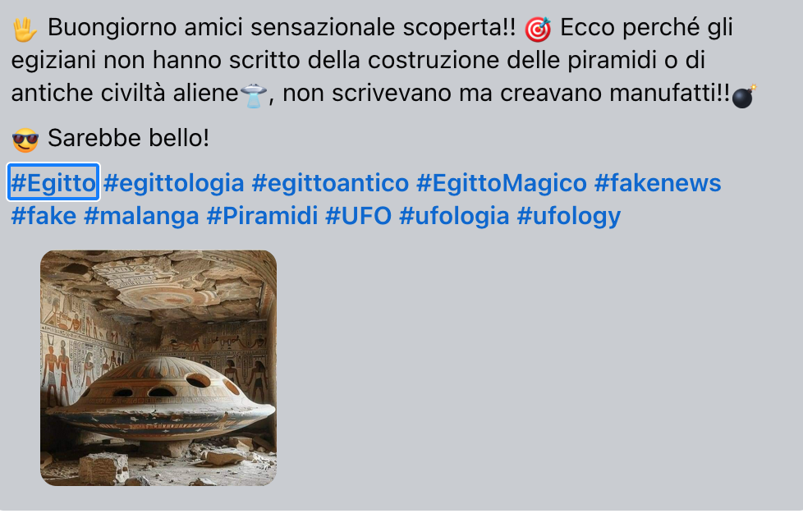Click the phrase 'antiche civiltà aliene'
The height and width of the screenshot is (532, 803).
click(x=125, y=94)
